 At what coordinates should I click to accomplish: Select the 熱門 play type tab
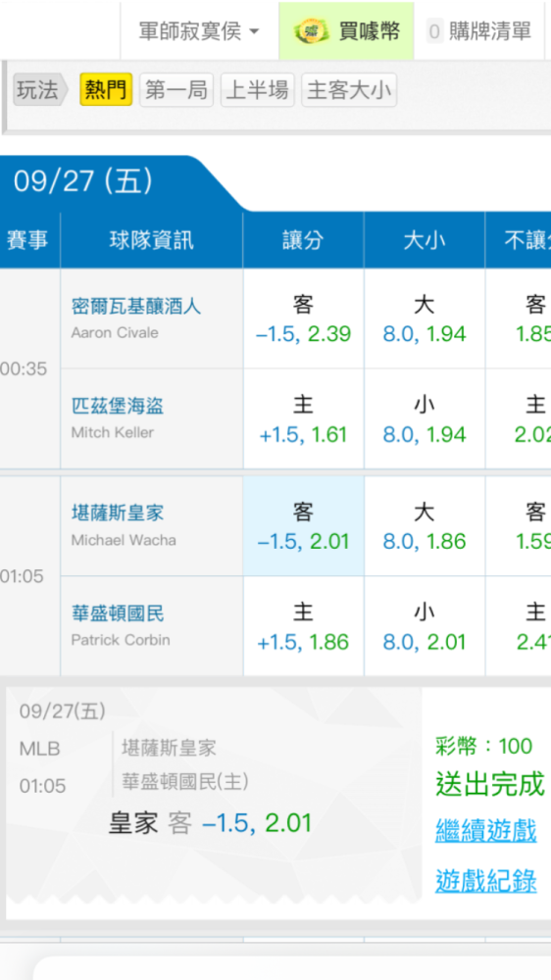(x=106, y=90)
